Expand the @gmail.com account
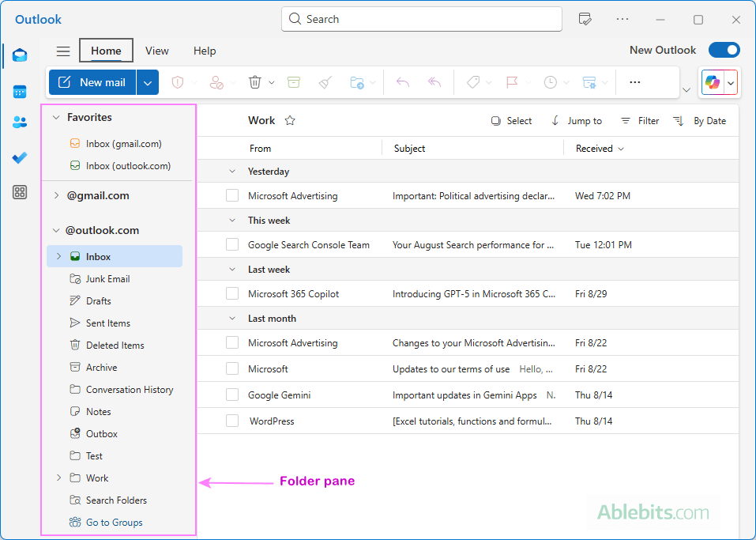This screenshot has height=540, width=756. click(56, 195)
